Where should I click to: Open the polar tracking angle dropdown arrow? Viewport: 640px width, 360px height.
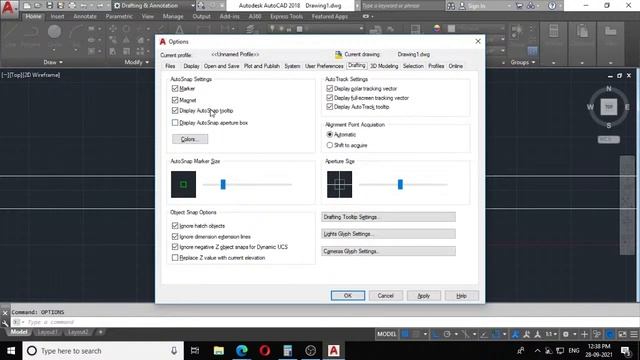[456, 334]
